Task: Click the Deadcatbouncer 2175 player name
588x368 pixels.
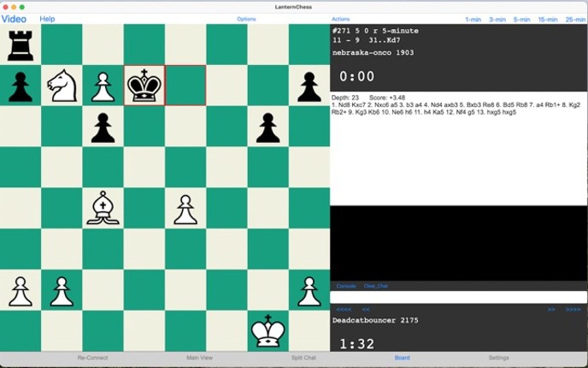Action: [375, 320]
